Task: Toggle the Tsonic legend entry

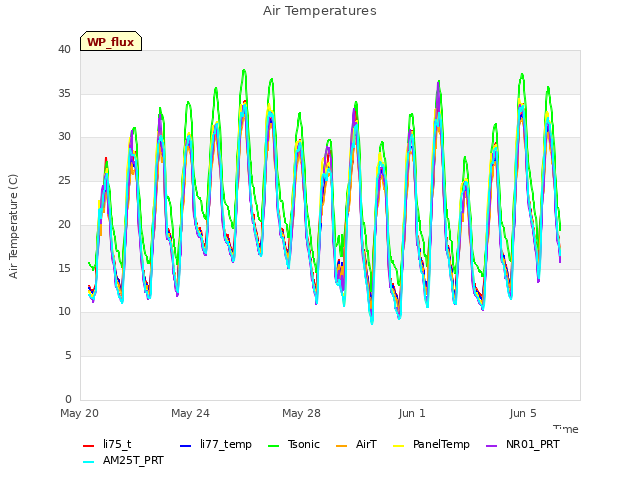Action: tap(293, 444)
